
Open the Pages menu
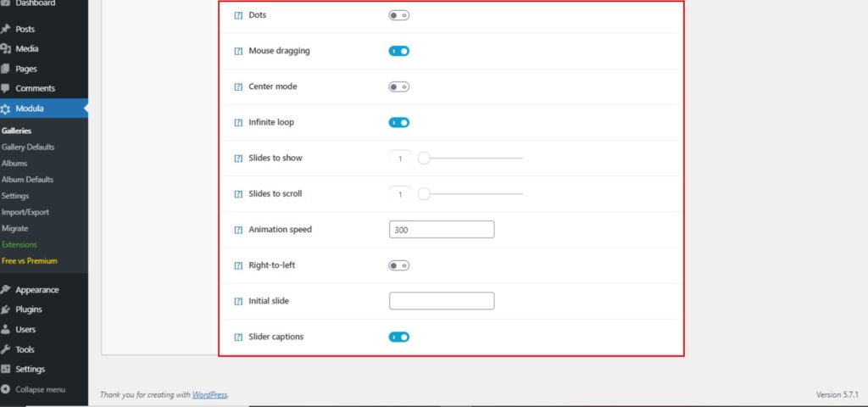pyautogui.click(x=44, y=69)
